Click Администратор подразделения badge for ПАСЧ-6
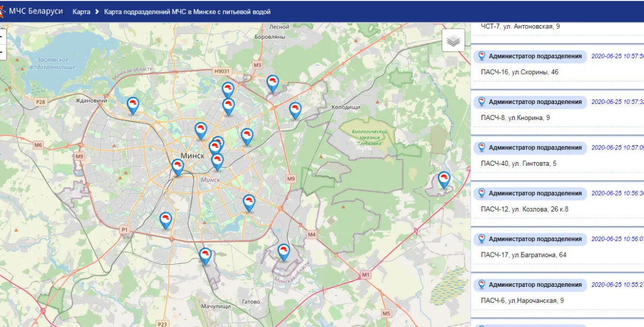This screenshot has height=327, width=644. (x=530, y=285)
